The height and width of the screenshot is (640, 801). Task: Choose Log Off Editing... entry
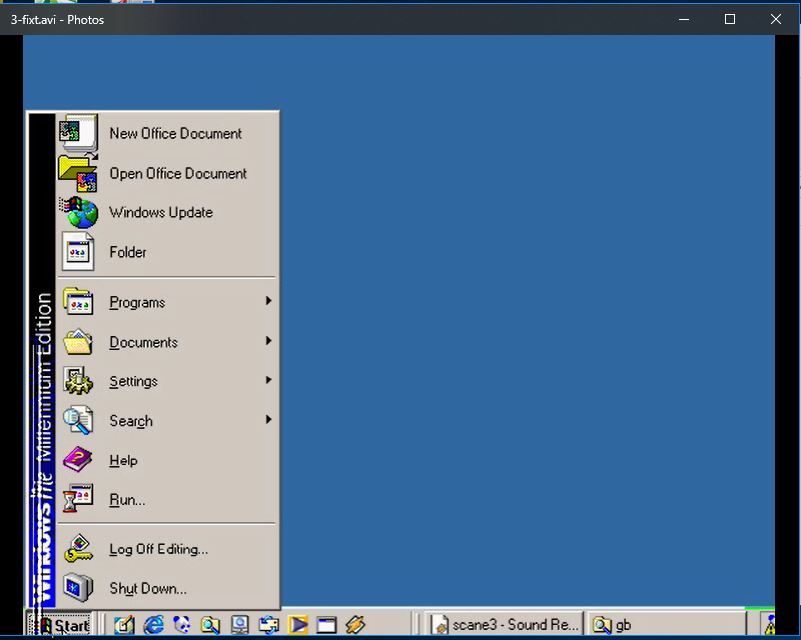pyautogui.click(x=167, y=549)
